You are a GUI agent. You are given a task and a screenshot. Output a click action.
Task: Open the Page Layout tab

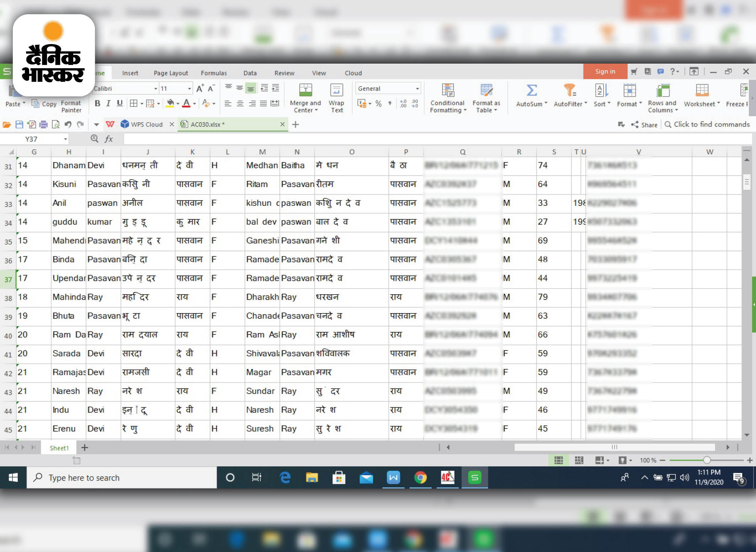pyautogui.click(x=171, y=73)
